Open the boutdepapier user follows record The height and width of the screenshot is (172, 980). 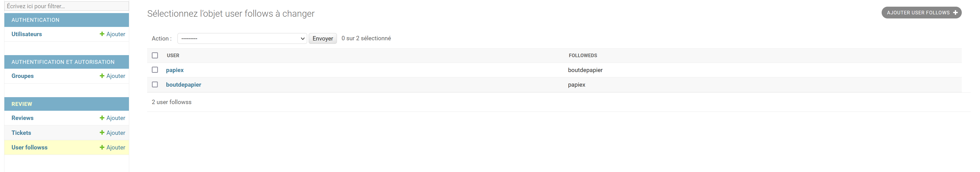tap(184, 85)
